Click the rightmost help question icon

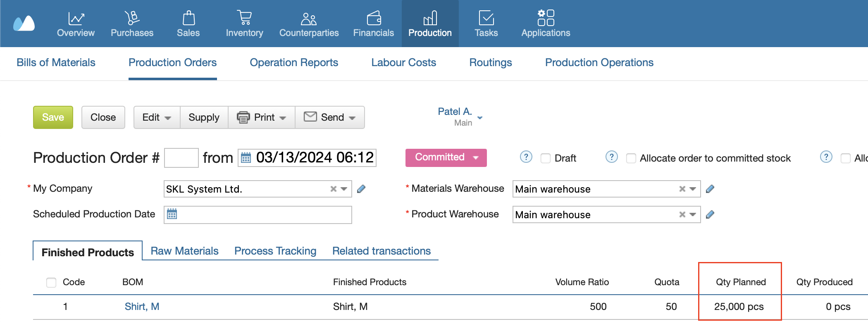[x=826, y=157]
